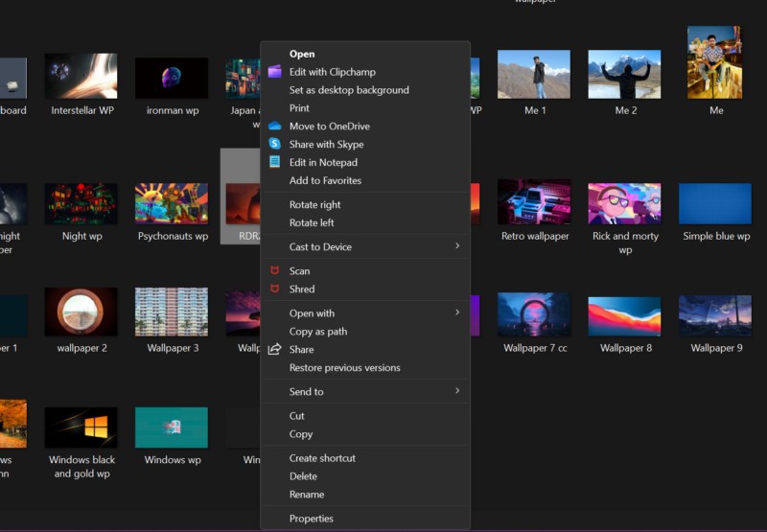
Task: Select Delete in the context menu
Action: click(x=303, y=476)
